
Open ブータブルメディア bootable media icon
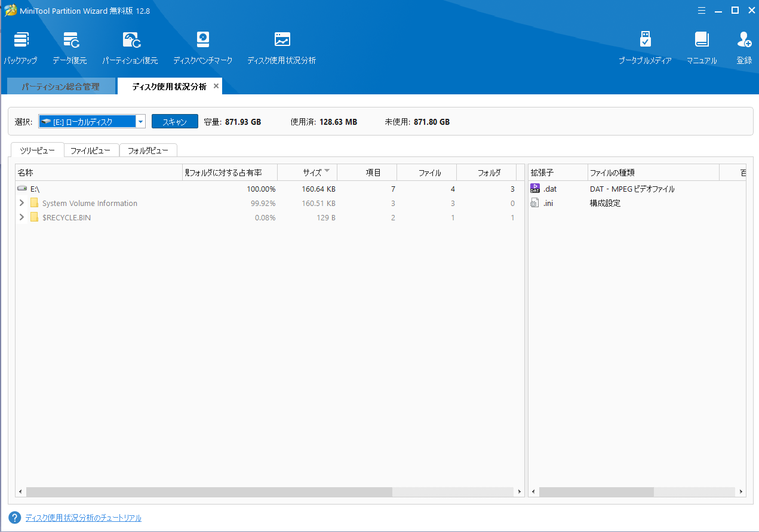point(645,41)
